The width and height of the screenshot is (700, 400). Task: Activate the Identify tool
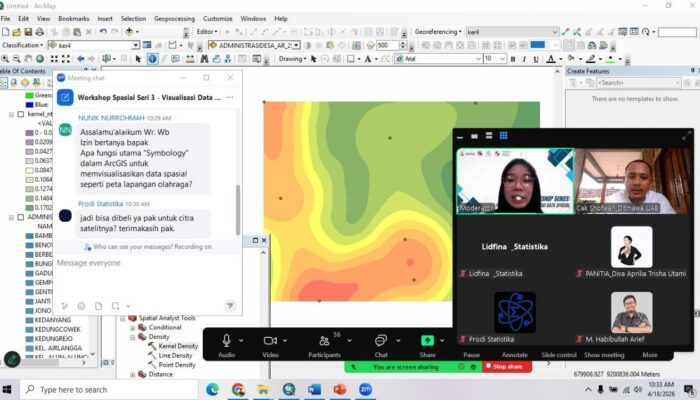[x=152, y=59]
